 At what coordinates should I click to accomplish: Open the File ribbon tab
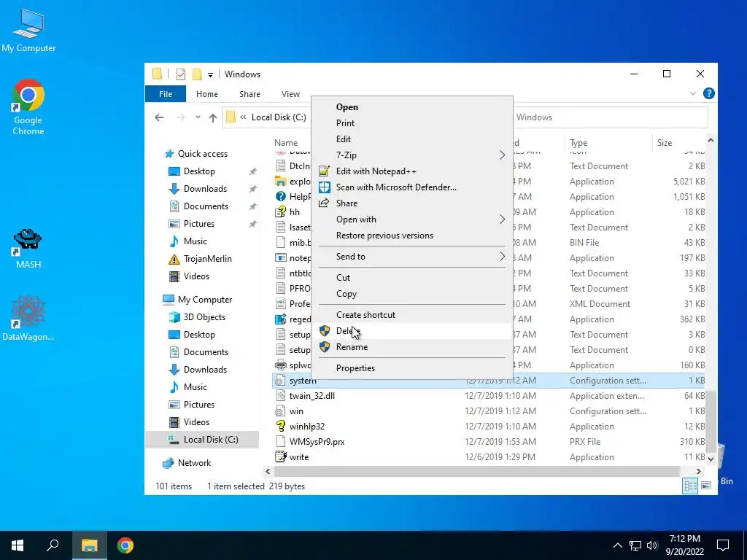click(166, 94)
